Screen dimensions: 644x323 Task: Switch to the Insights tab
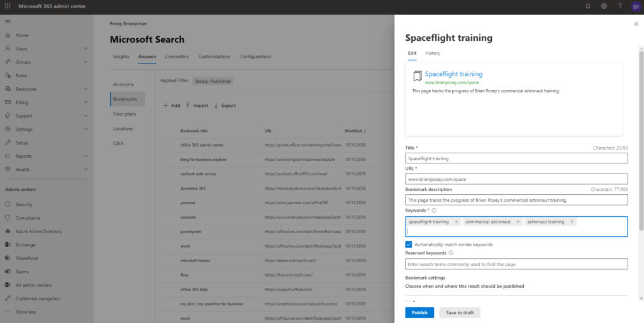121,57
